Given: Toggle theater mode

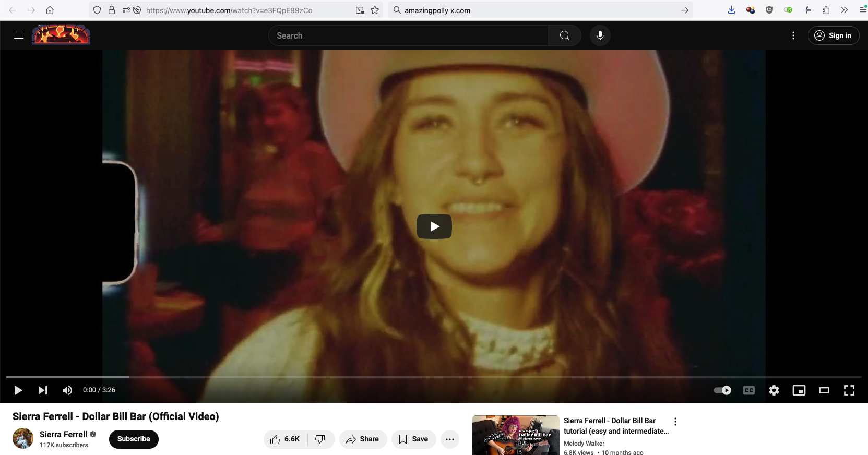Looking at the screenshot, I should (824, 390).
